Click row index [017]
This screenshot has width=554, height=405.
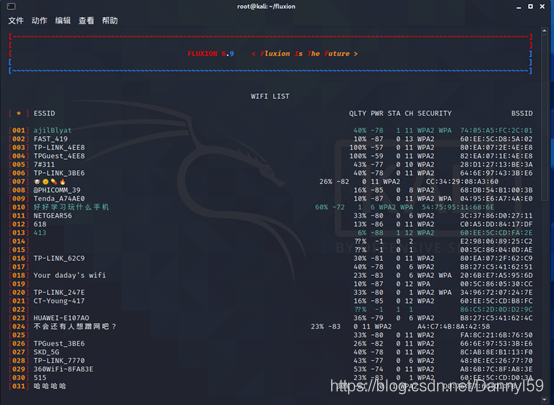pyautogui.click(x=19, y=267)
